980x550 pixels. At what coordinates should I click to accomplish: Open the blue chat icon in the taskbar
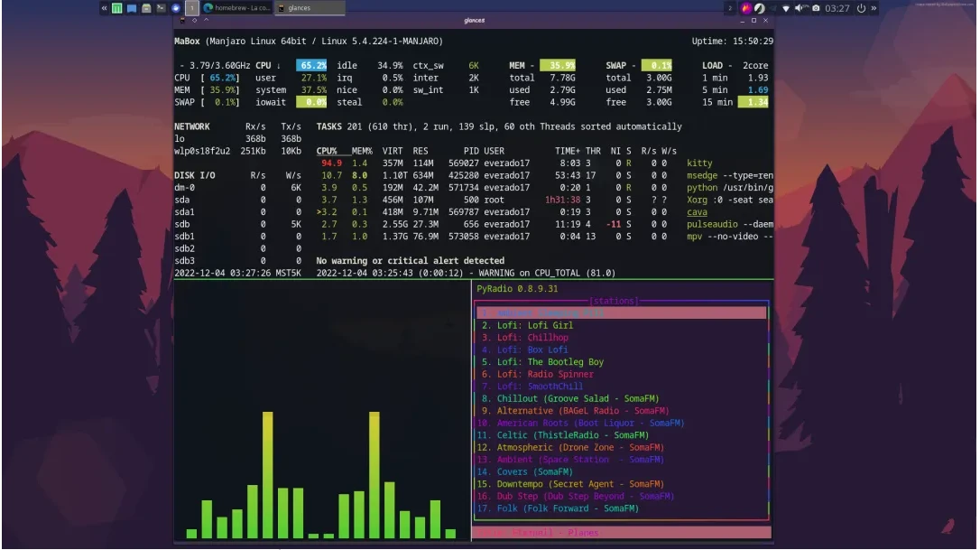tap(132, 7)
